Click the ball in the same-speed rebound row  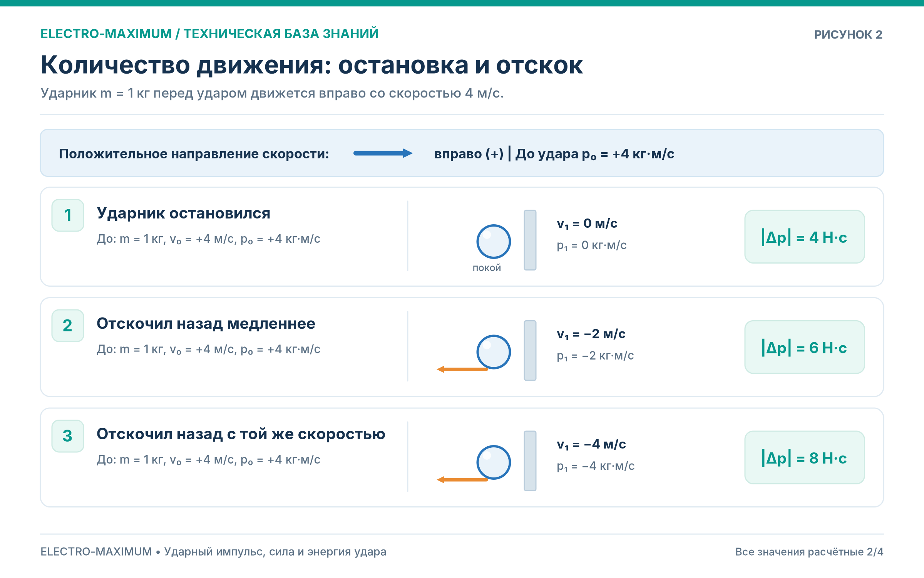click(494, 462)
